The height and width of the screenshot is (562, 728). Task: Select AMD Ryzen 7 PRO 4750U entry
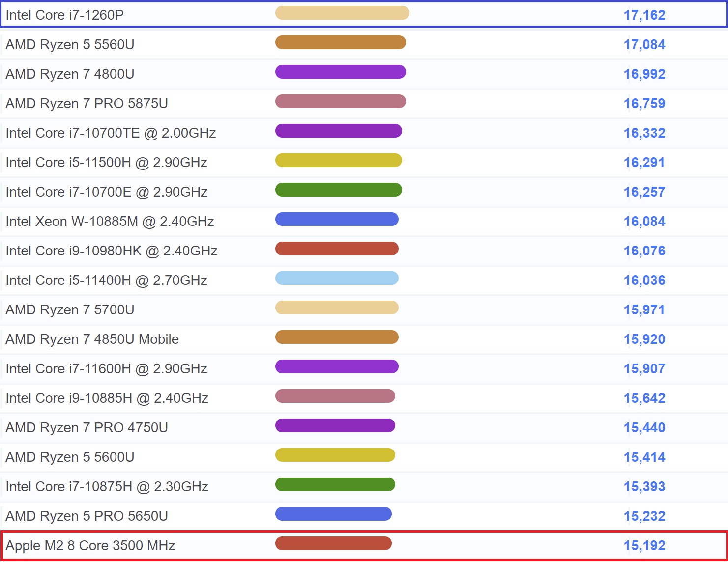tap(87, 427)
